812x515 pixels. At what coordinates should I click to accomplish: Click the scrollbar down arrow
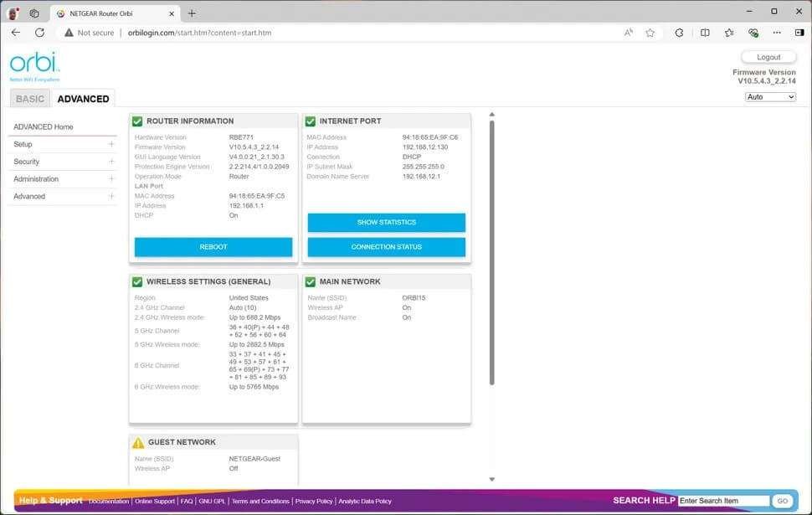click(492, 479)
